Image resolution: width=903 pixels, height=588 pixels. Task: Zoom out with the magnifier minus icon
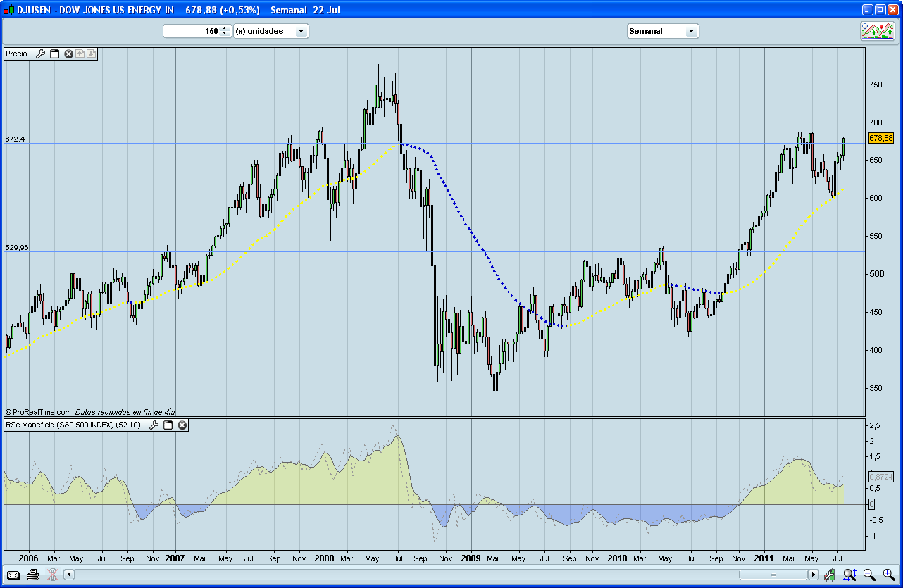pyautogui.click(x=869, y=575)
